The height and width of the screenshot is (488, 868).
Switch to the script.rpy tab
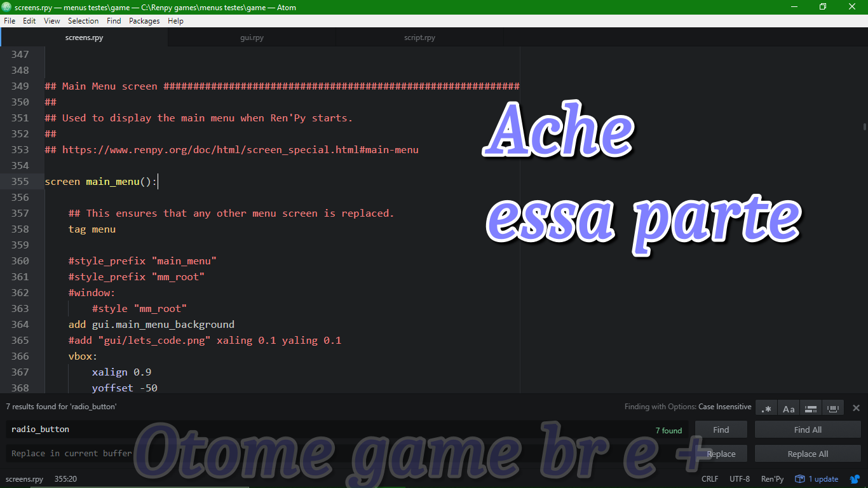point(419,37)
